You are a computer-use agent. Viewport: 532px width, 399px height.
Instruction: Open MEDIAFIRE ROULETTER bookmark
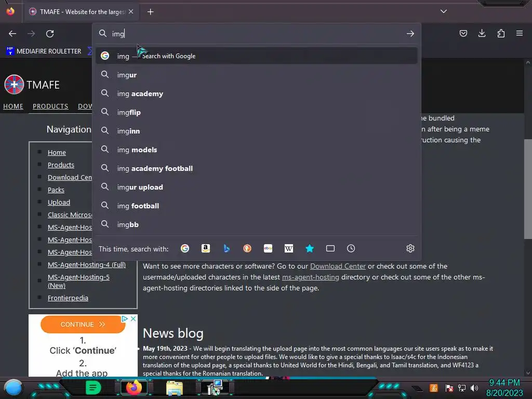(x=44, y=51)
